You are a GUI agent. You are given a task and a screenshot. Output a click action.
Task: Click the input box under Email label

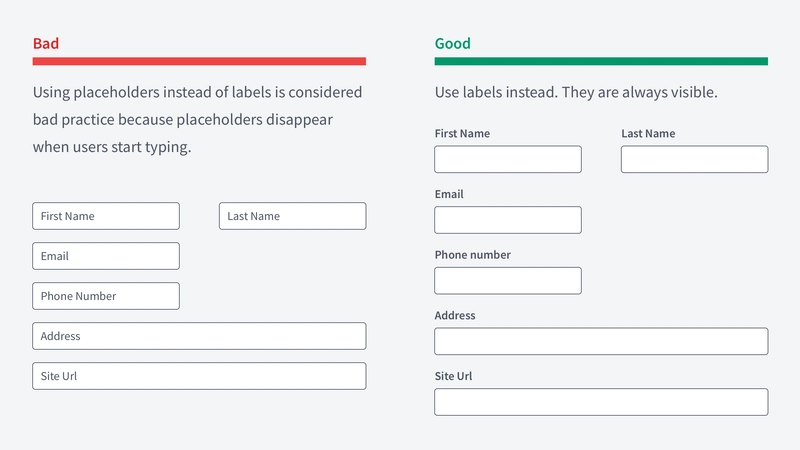pyautogui.click(x=508, y=220)
